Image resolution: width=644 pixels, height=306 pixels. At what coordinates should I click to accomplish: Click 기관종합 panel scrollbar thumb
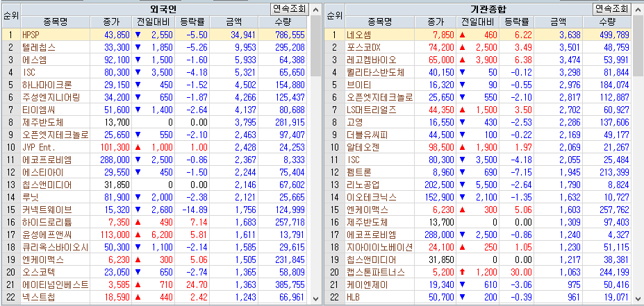tap(638, 46)
